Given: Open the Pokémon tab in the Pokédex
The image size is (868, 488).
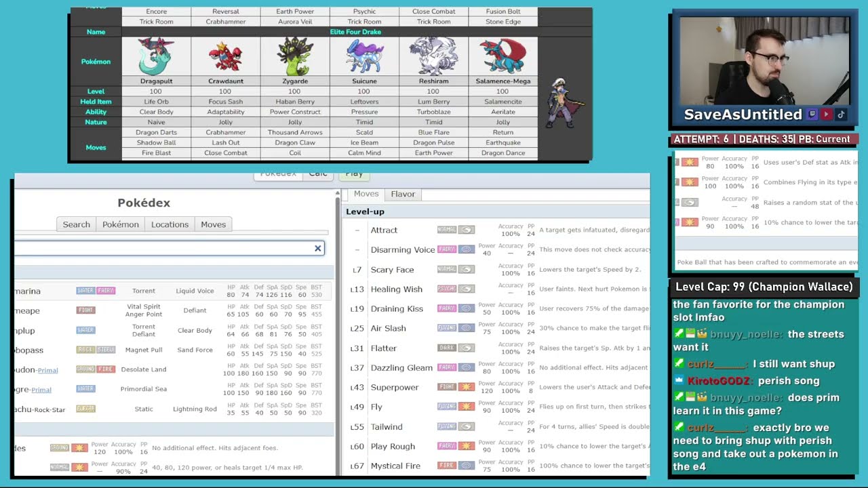Looking at the screenshot, I should [x=121, y=224].
